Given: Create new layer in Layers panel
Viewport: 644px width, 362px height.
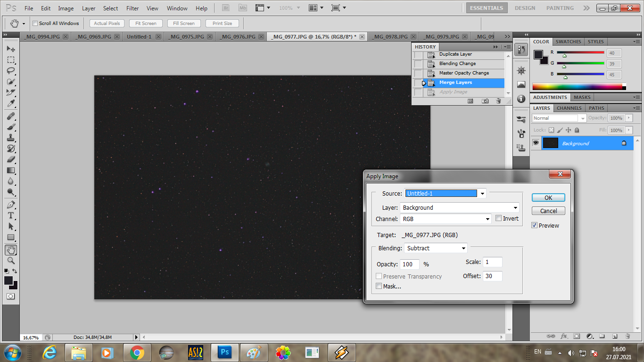Looking at the screenshot, I should [x=615, y=336].
